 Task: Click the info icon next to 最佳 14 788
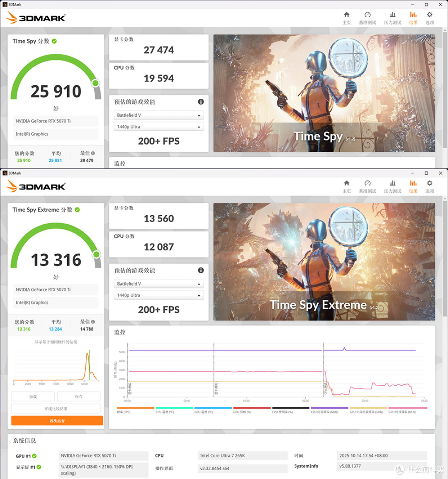coord(93,322)
